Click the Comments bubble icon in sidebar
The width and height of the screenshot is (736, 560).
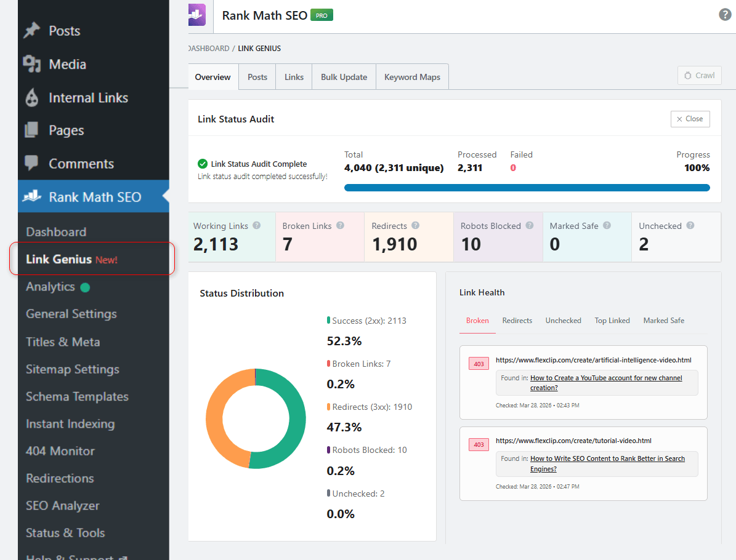pyautogui.click(x=31, y=163)
